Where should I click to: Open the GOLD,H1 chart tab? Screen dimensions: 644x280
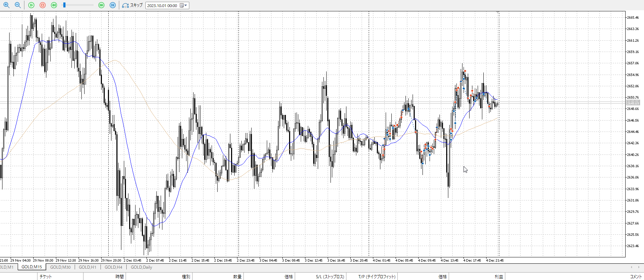[87, 267]
